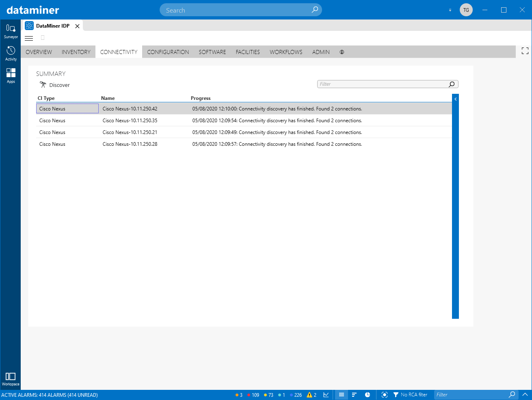Open the TG user avatar menu
532x400 pixels.
[466, 10]
